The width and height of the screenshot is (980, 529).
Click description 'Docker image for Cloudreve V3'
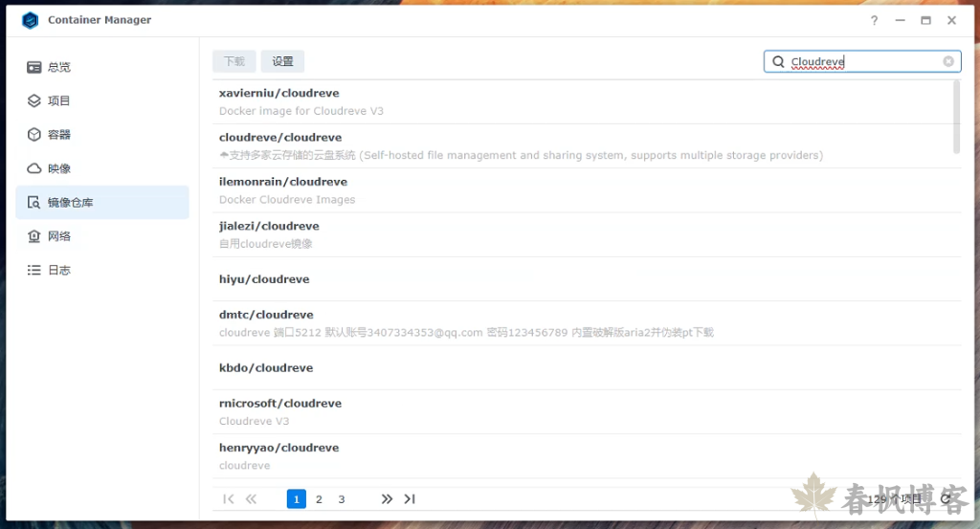tap(301, 111)
